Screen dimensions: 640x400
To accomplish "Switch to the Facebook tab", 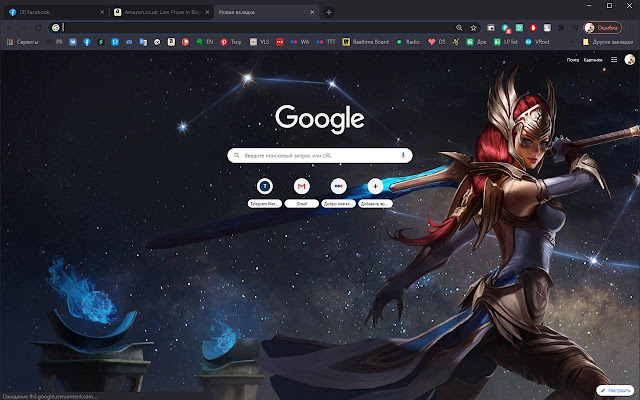I will click(x=57, y=12).
